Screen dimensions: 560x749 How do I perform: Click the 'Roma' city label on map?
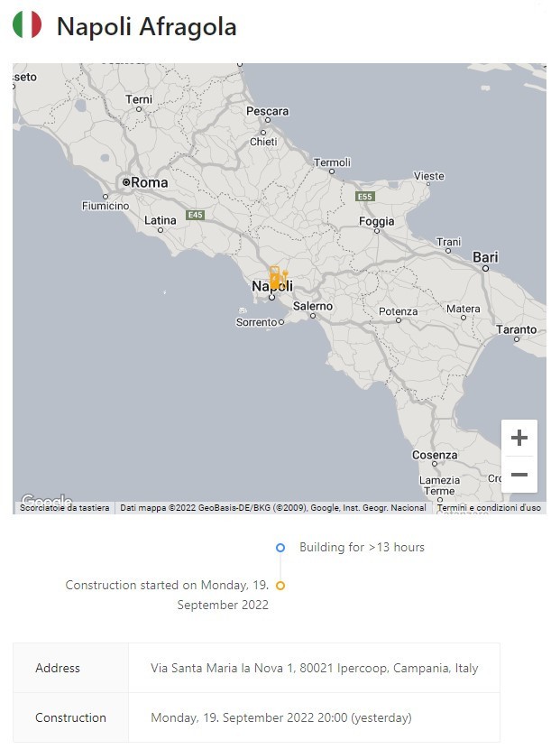149,182
